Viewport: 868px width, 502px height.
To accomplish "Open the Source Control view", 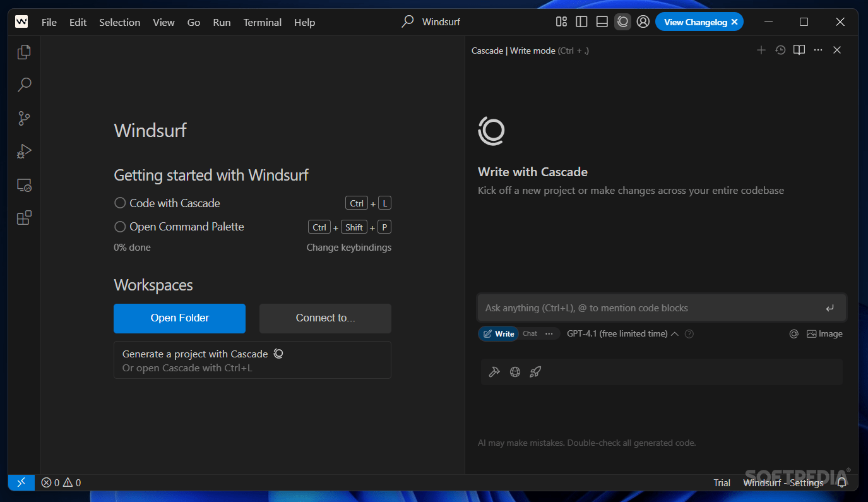I will tap(24, 118).
